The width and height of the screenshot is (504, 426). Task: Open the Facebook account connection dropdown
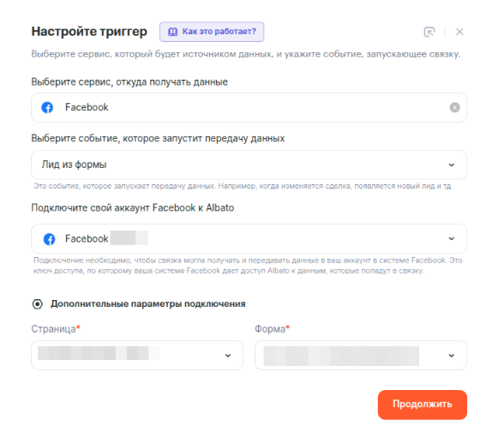coord(249,238)
